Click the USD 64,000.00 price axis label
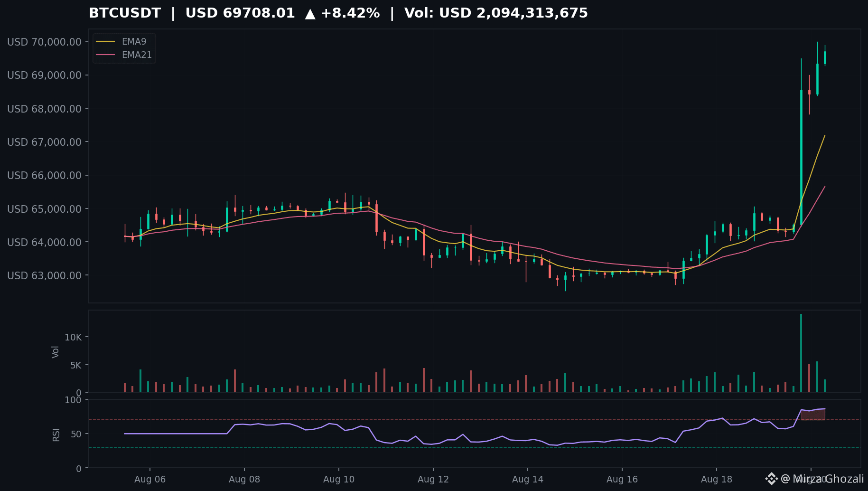868x491 pixels. point(44,242)
